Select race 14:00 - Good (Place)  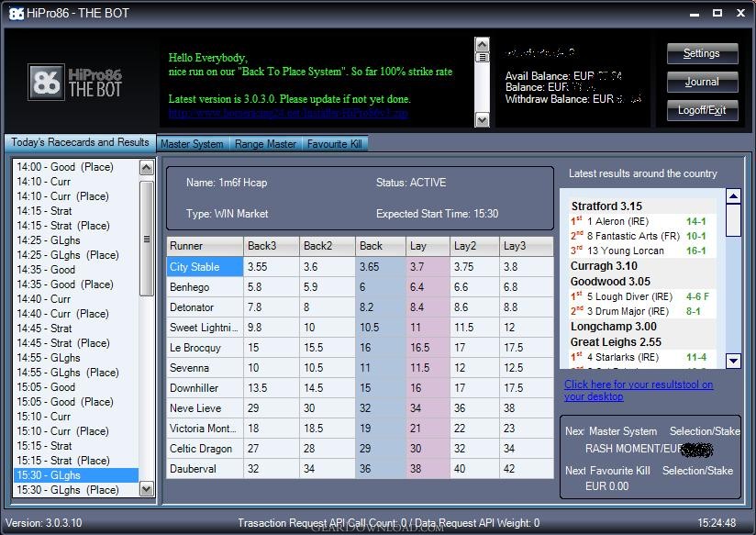(65, 167)
